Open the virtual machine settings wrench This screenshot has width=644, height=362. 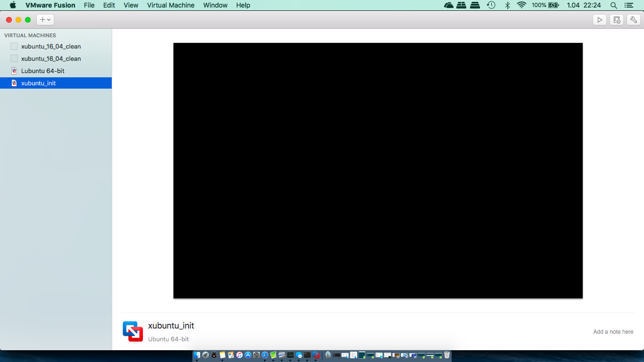pos(634,20)
